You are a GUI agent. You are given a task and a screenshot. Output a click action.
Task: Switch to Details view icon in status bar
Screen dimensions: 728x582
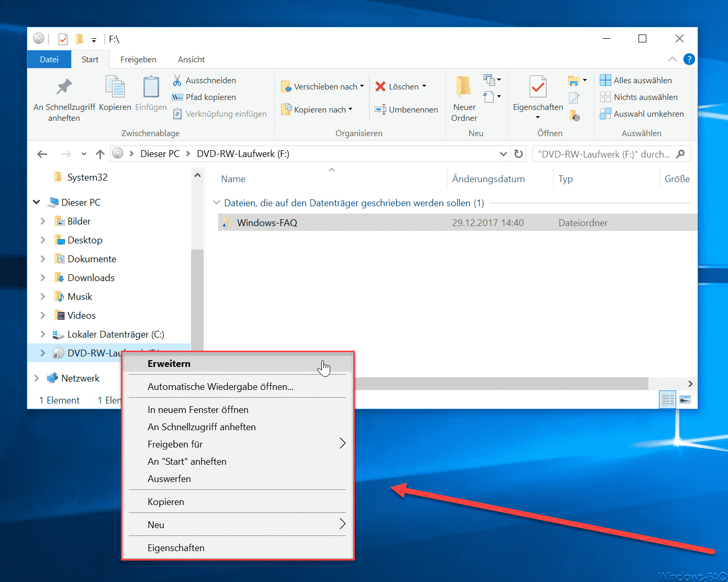(x=668, y=400)
